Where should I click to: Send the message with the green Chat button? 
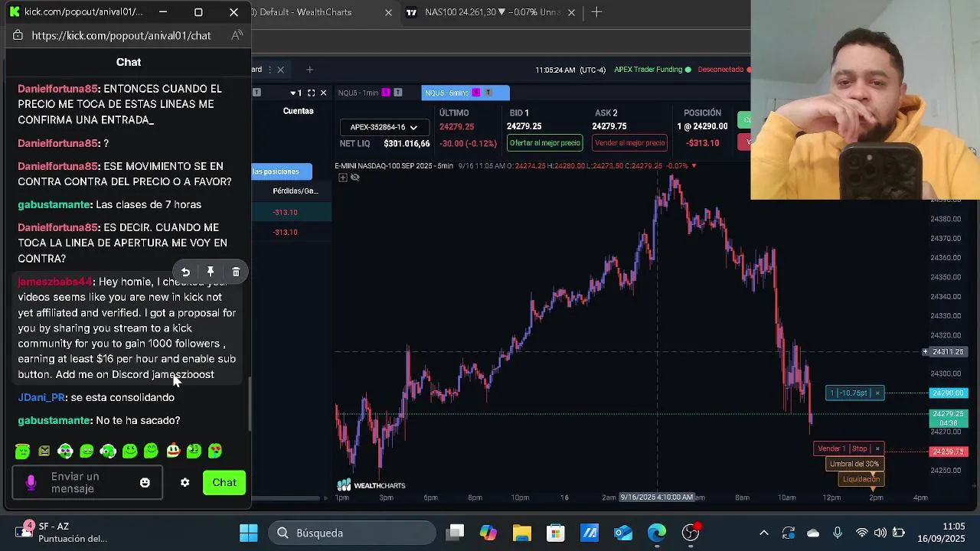click(224, 482)
